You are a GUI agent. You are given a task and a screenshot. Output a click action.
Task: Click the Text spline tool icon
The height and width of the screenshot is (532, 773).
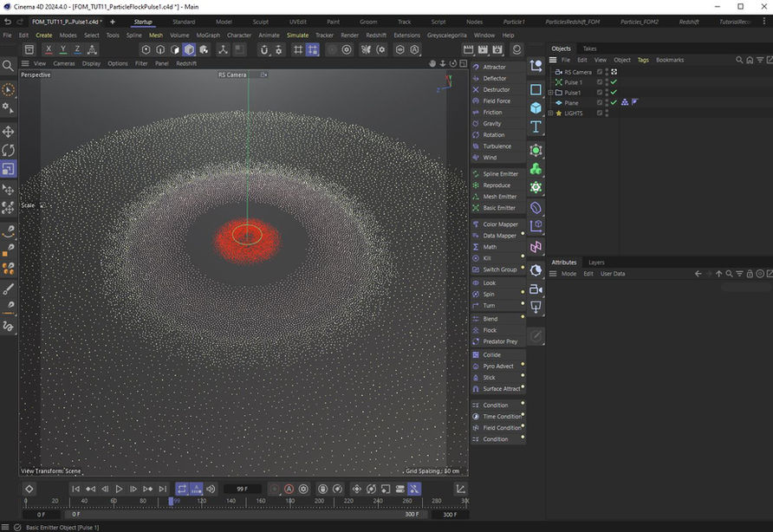click(536, 127)
